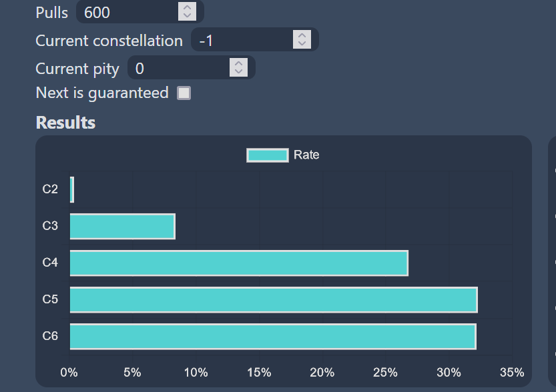Viewport: 556px width, 392px height.
Task: Click the "Current pity" label
Action: coord(77,69)
